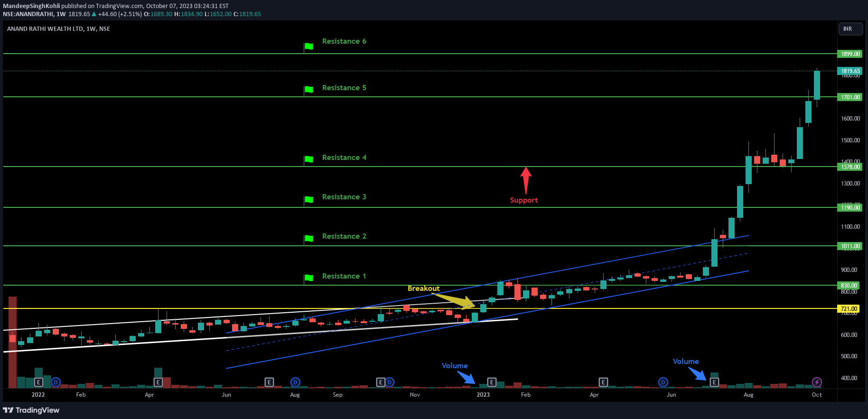This screenshot has width=868, height=419.
Task: Pick the green flag beside Resistance 1
Action: tap(308, 278)
